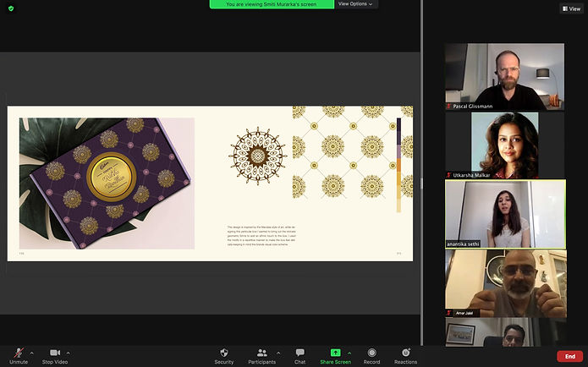The width and height of the screenshot is (588, 367).
Task: Click the vertical divider handle beside the gallery
Action: point(421,183)
